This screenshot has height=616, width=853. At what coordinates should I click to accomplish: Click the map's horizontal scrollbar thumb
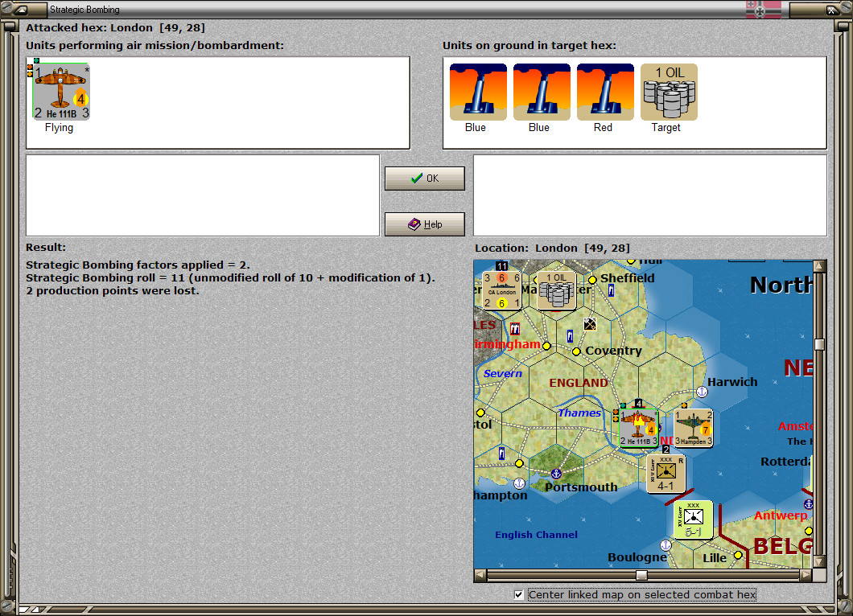[642, 575]
